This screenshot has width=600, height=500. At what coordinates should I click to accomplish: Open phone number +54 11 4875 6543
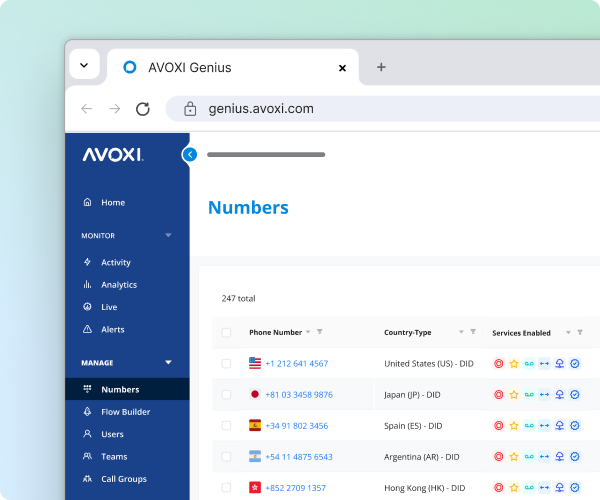[298, 457]
